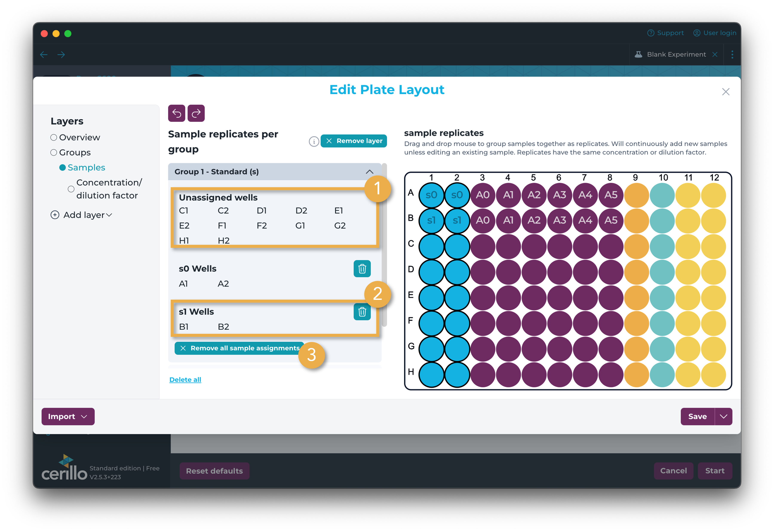Open User login

tap(714, 33)
